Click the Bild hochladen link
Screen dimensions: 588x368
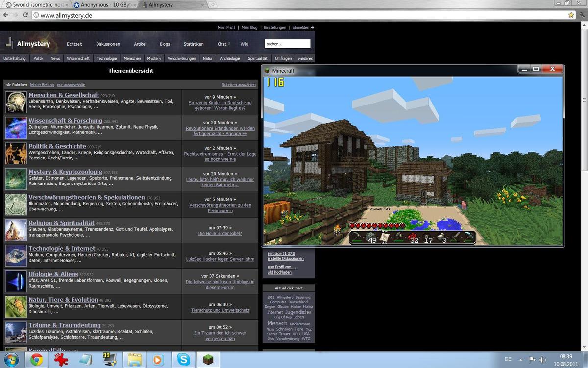pos(279,272)
